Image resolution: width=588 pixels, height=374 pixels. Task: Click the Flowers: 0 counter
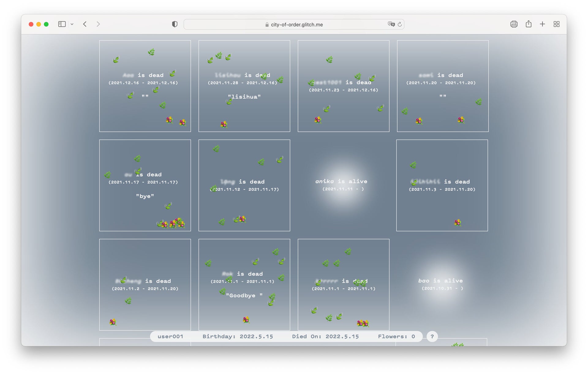396,336
